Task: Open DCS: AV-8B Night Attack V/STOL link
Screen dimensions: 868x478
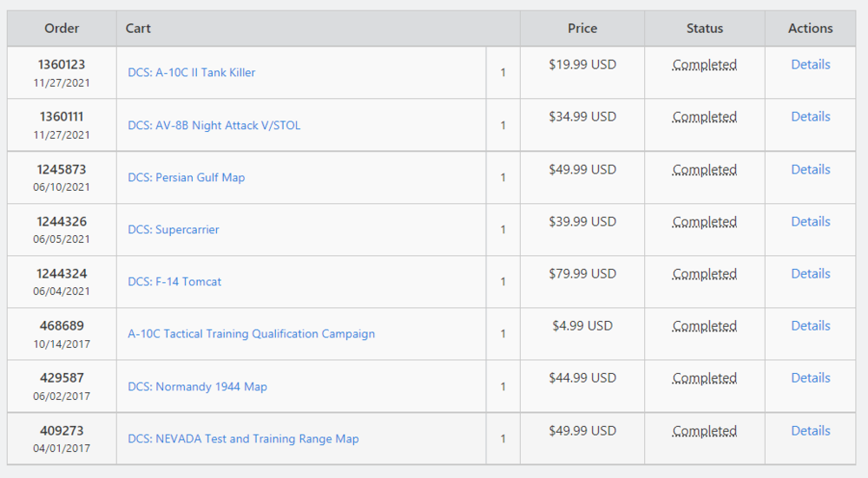Action: point(214,125)
